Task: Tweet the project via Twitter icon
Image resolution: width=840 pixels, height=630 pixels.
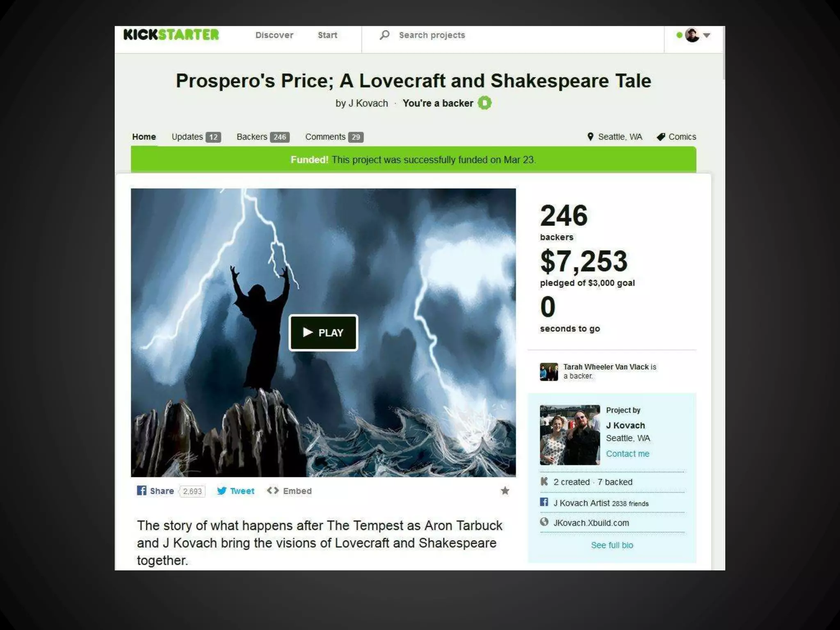Action: coord(235,491)
